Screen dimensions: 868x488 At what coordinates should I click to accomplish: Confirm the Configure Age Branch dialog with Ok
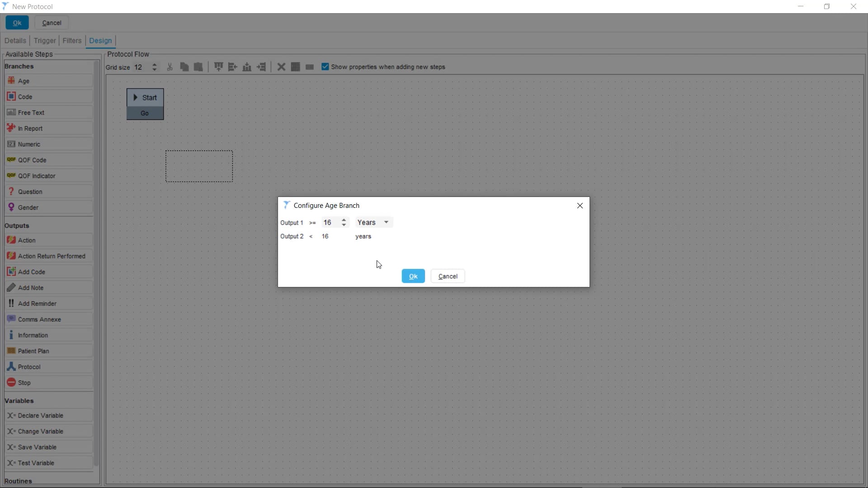coord(413,276)
